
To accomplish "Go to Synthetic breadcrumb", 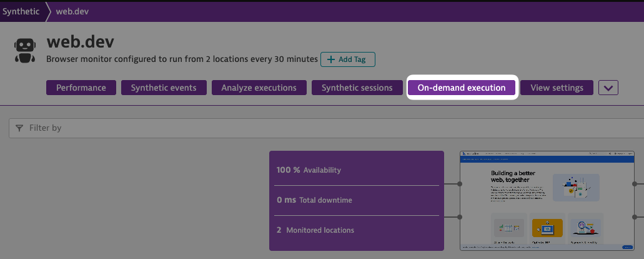I will pos(21,11).
